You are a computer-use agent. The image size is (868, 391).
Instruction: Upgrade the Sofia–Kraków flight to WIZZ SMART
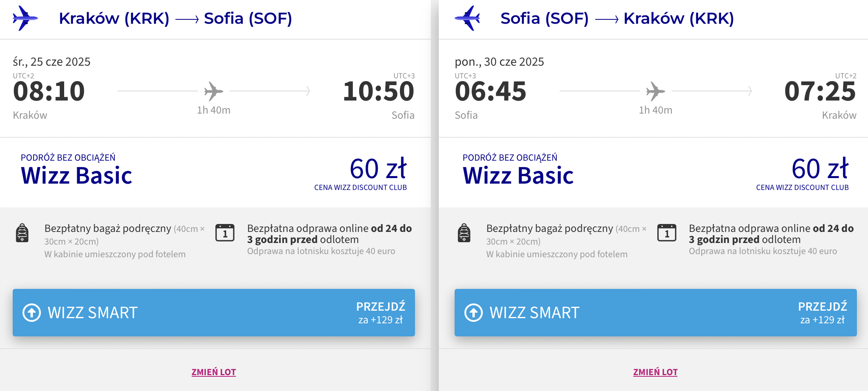click(656, 313)
